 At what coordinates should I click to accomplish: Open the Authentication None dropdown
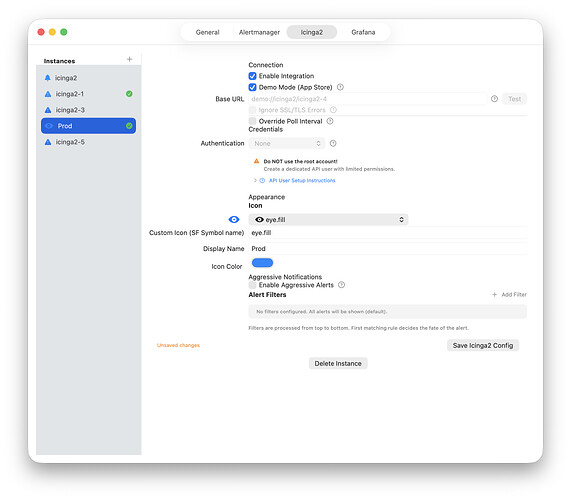(287, 143)
